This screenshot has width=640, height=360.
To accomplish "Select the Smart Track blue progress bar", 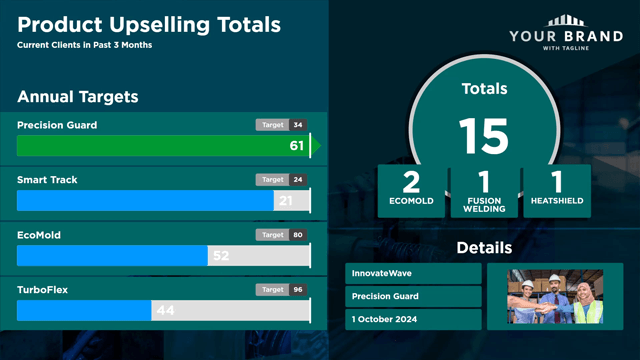I will (145, 200).
